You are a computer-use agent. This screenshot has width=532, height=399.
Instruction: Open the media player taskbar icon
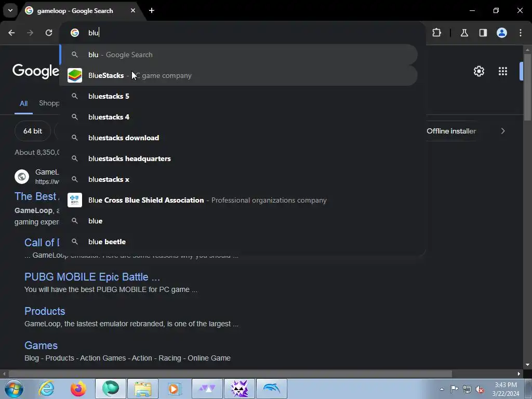tap(175, 389)
